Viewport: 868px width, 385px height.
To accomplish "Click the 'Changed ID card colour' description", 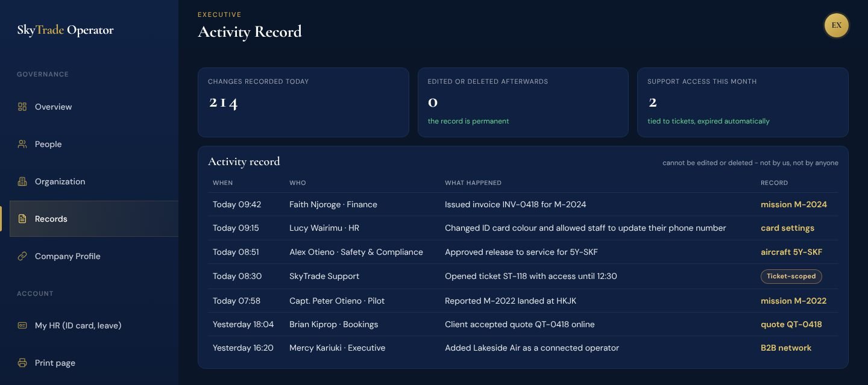I will pos(585,228).
